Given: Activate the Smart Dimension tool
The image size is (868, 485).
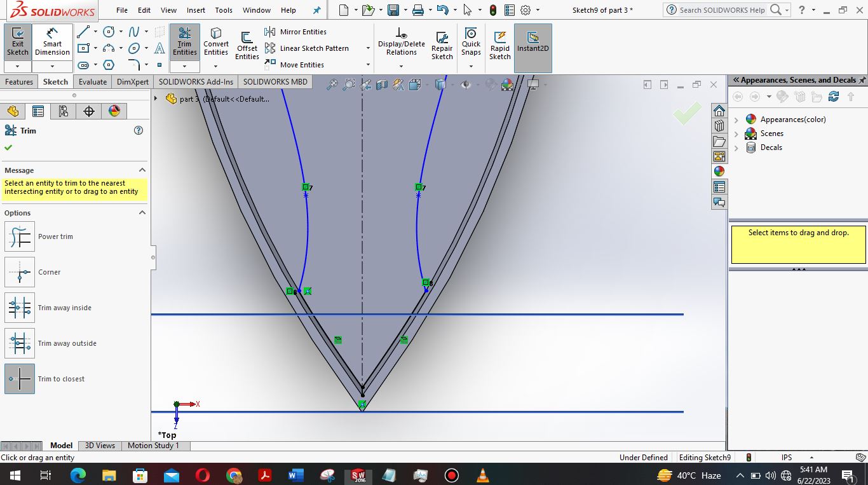Looking at the screenshot, I should point(52,42).
